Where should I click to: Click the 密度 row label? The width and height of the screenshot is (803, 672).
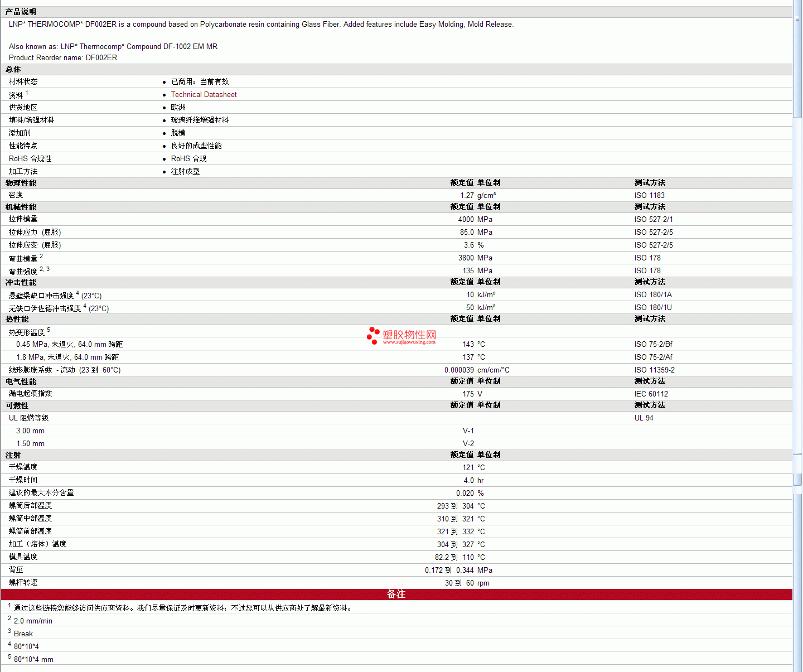pyautogui.click(x=16, y=195)
